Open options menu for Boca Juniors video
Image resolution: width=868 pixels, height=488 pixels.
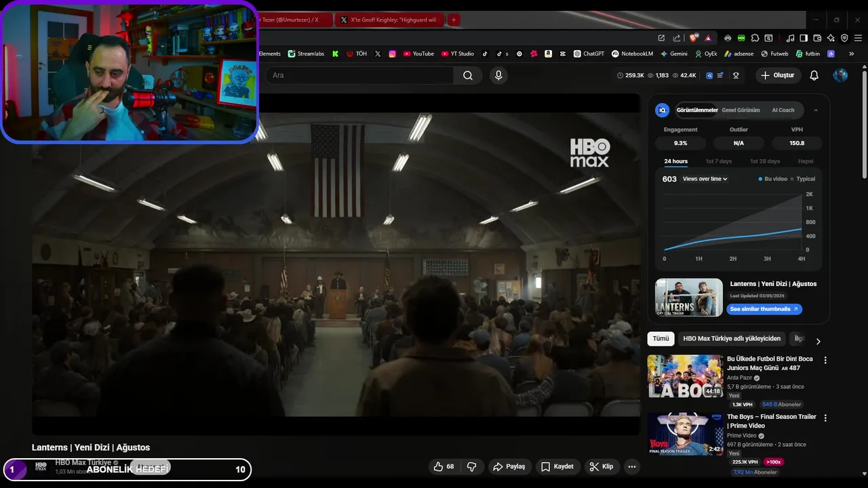(x=825, y=360)
